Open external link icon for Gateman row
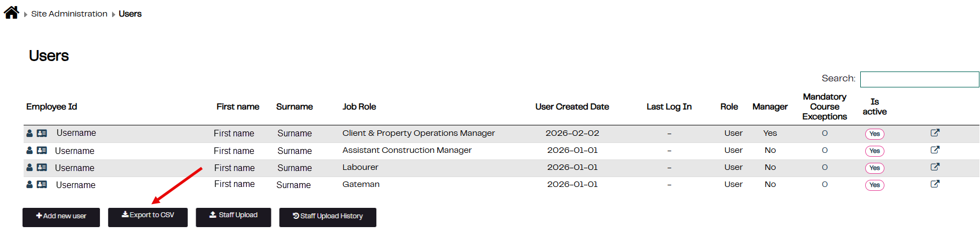 [935, 184]
